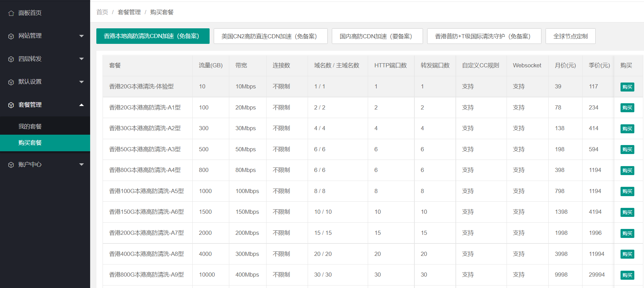The height and width of the screenshot is (288, 644).
Task: Buy the 香港100G本港高防清洗-A5型 package
Action: pyautogui.click(x=627, y=191)
